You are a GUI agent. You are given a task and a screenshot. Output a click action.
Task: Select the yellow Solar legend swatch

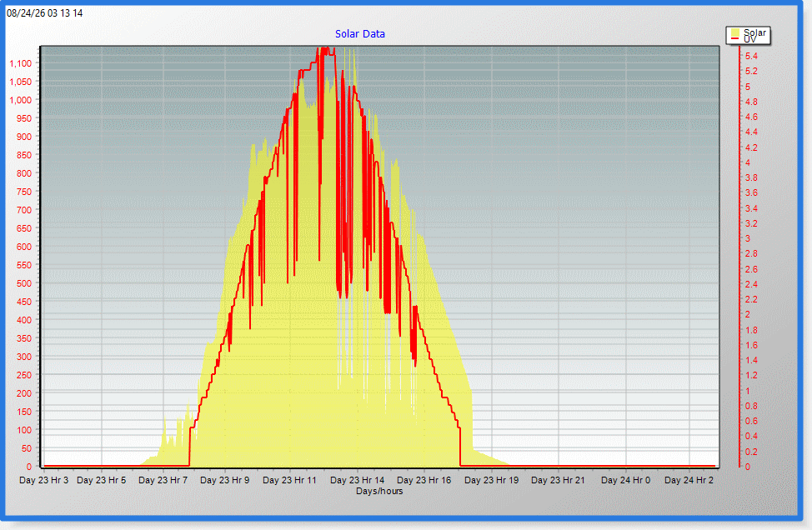point(735,32)
